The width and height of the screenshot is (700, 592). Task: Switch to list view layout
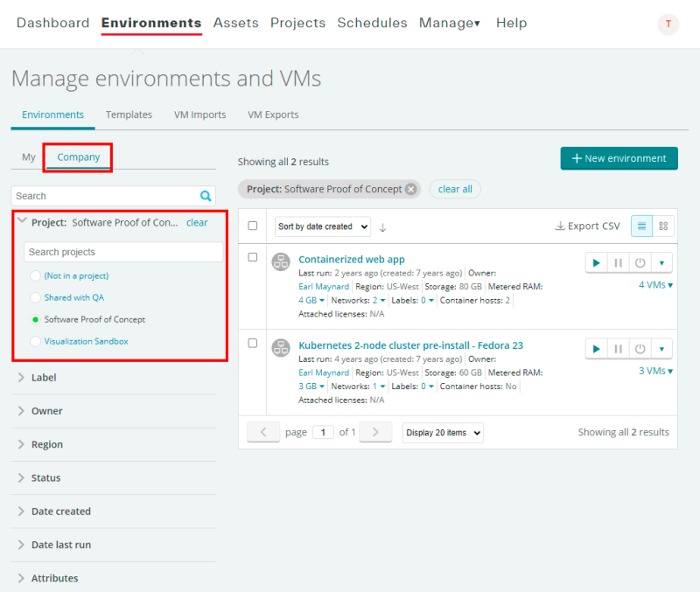641,226
